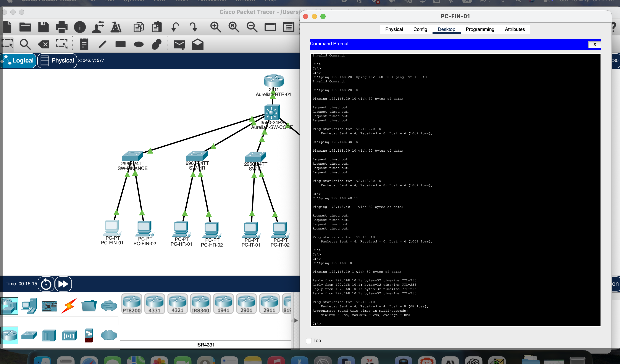Undo the last action with the Undo arrow
This screenshot has width=620, height=364.
(175, 27)
